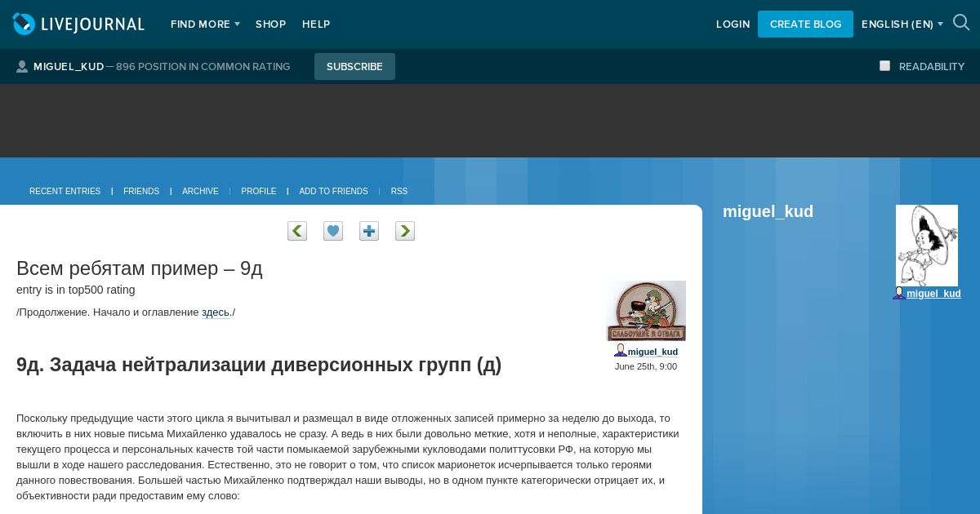Go to Recent Entries

coord(65,191)
